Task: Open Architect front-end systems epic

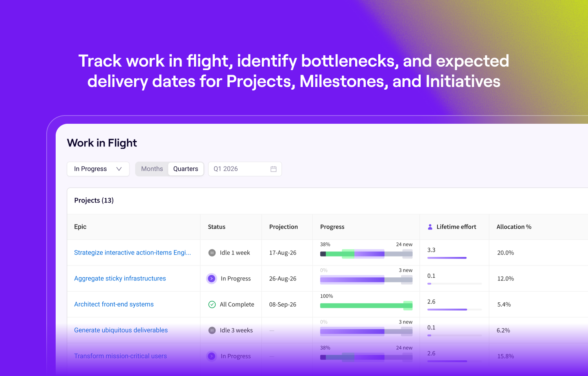Action: click(x=114, y=304)
